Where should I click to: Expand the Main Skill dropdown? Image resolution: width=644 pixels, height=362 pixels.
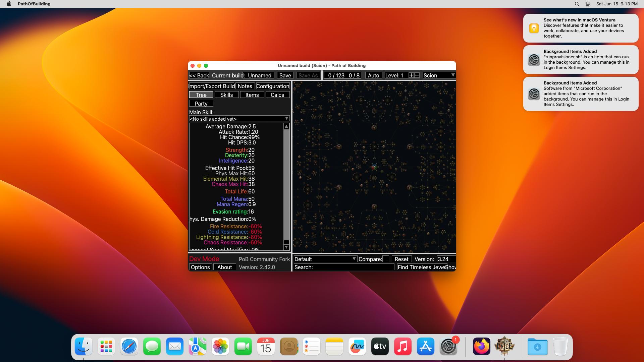pyautogui.click(x=239, y=119)
